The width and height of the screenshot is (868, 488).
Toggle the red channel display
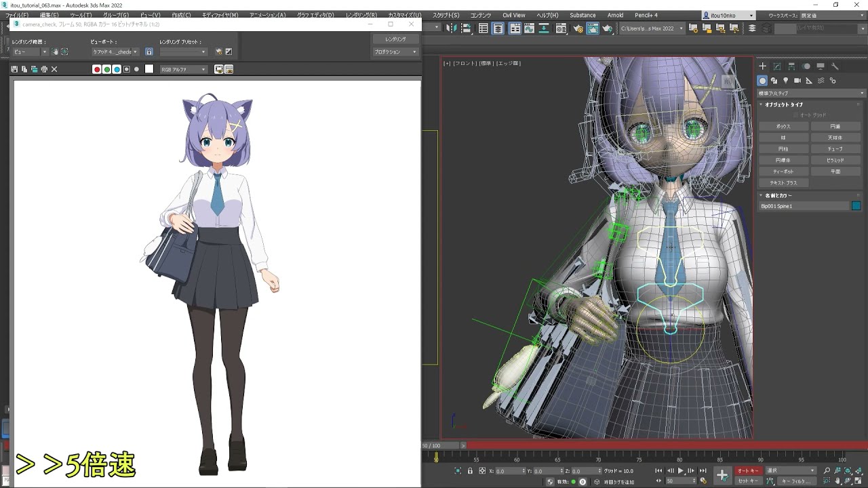pyautogui.click(x=97, y=69)
